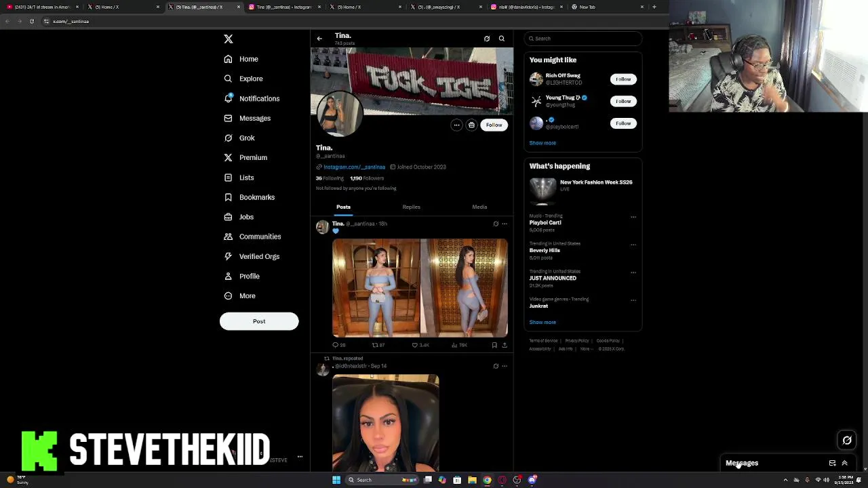Open Tina's profile avatar photo
The image size is (868, 488).
[x=340, y=113]
